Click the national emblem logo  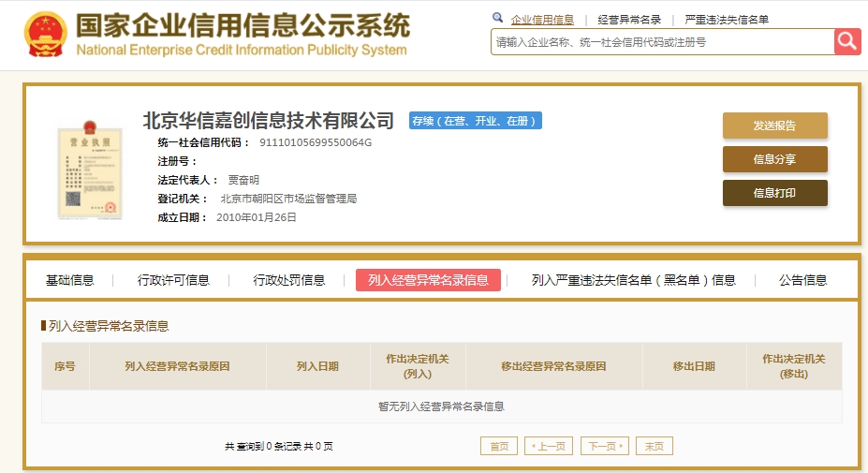tap(45, 35)
